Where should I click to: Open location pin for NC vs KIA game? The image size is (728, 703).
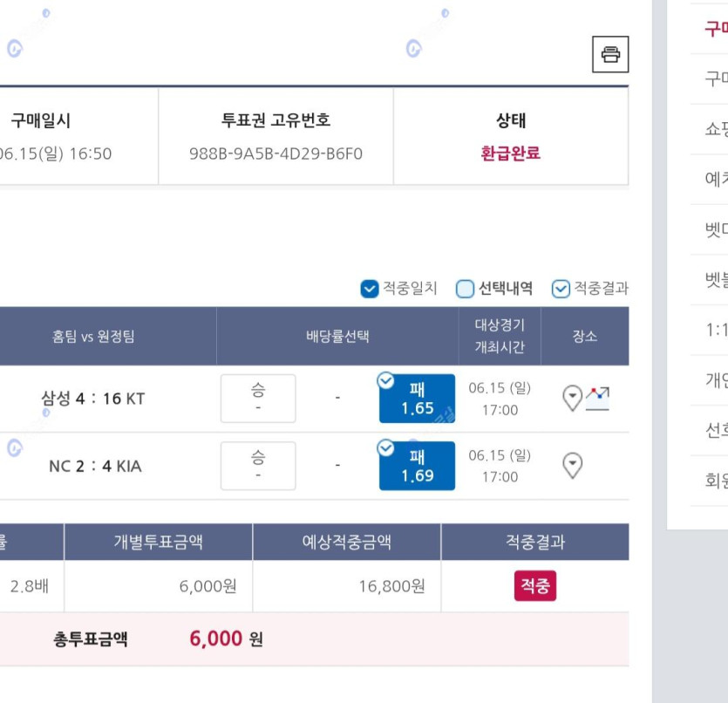point(573,465)
